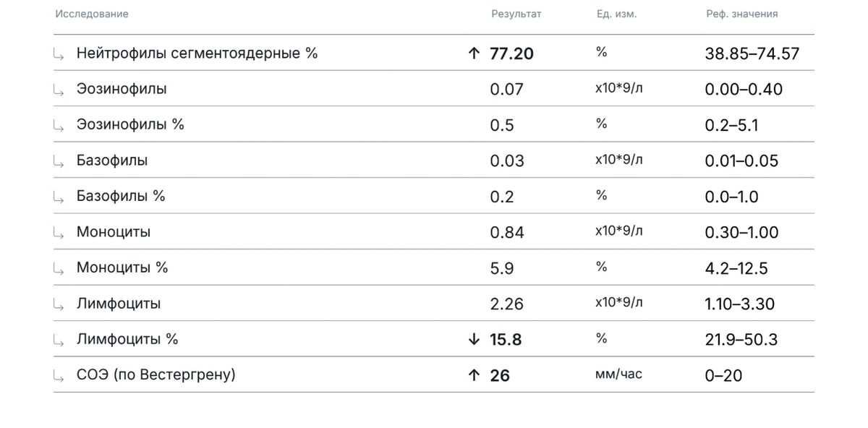Viewport: 868px width, 428px height.
Task: Select the мм/час unit in СОЭ row
Action: 618,374
